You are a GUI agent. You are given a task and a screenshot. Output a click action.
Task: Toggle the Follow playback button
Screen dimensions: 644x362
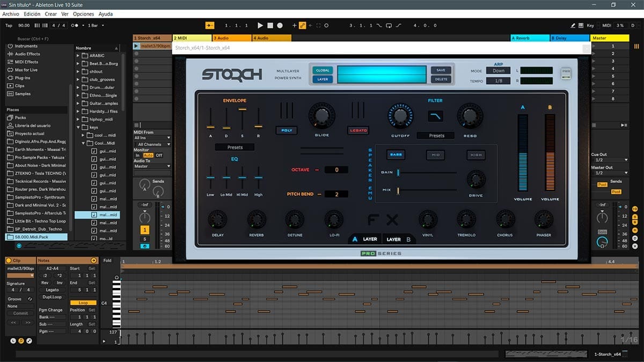209,25
